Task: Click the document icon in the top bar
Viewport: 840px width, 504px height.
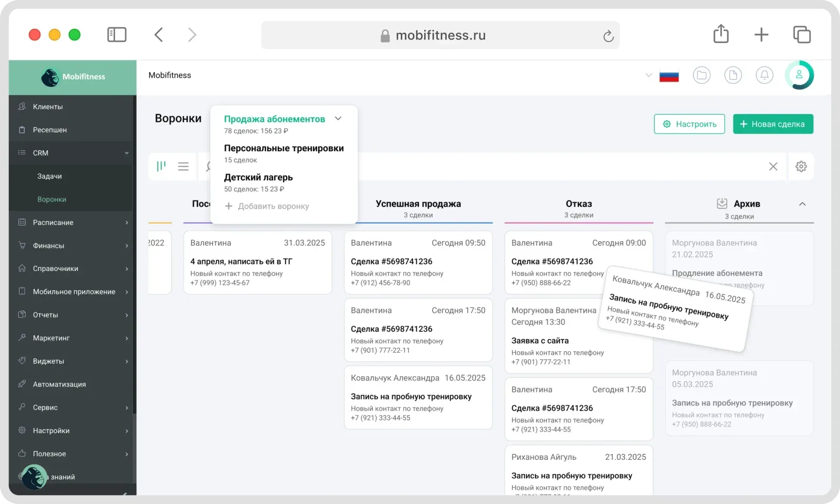Action: [x=733, y=75]
